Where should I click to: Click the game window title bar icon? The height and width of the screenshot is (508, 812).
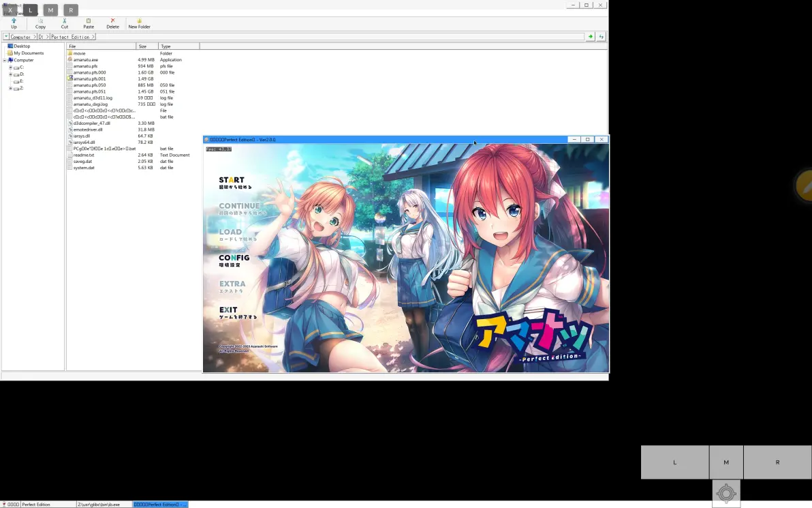(206, 139)
